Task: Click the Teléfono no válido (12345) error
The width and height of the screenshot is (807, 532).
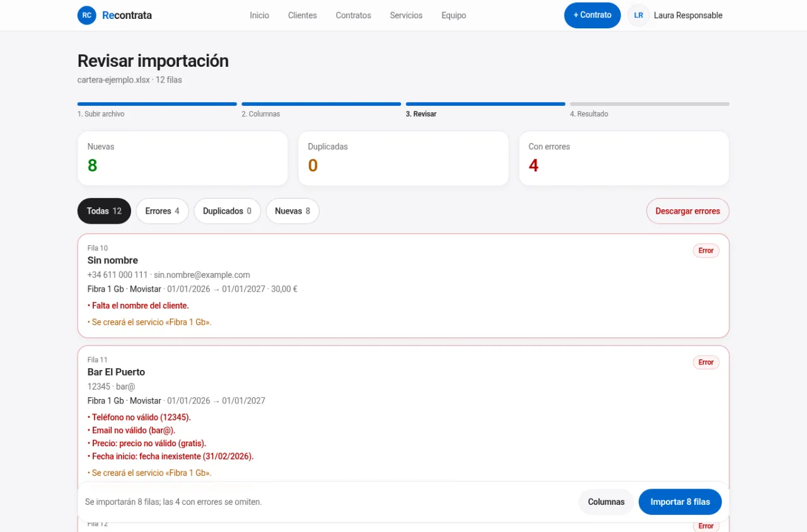Action: coord(139,417)
